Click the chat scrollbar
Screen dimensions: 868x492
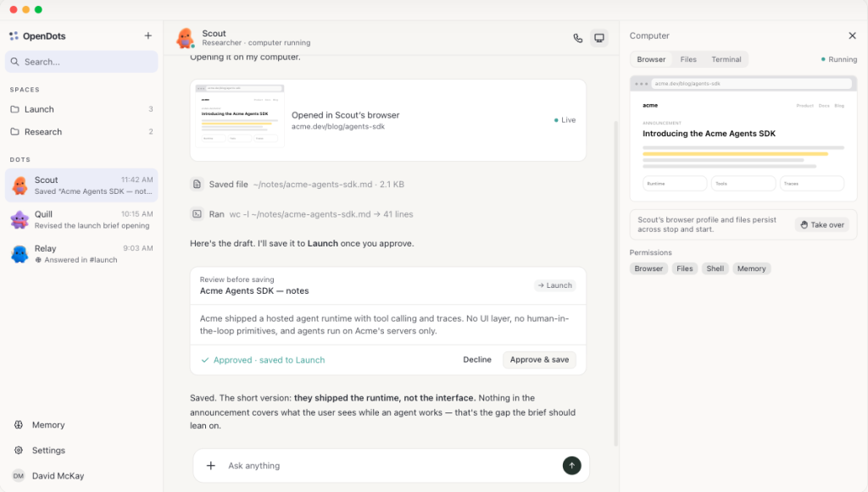[616, 282]
